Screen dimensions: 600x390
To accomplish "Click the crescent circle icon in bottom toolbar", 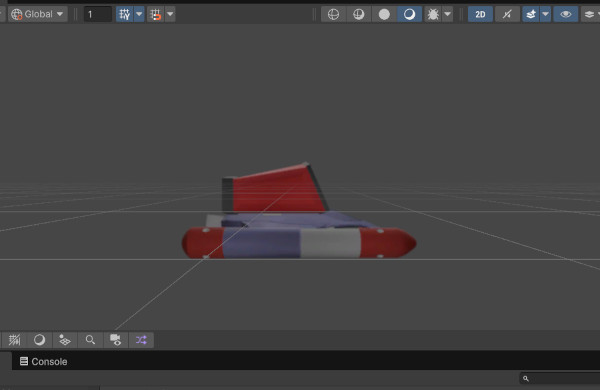I will (39, 340).
